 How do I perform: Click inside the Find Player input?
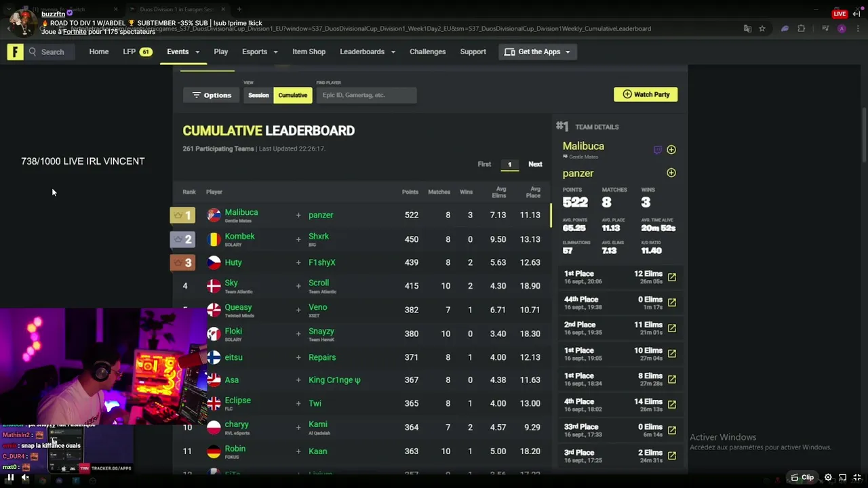(366, 95)
